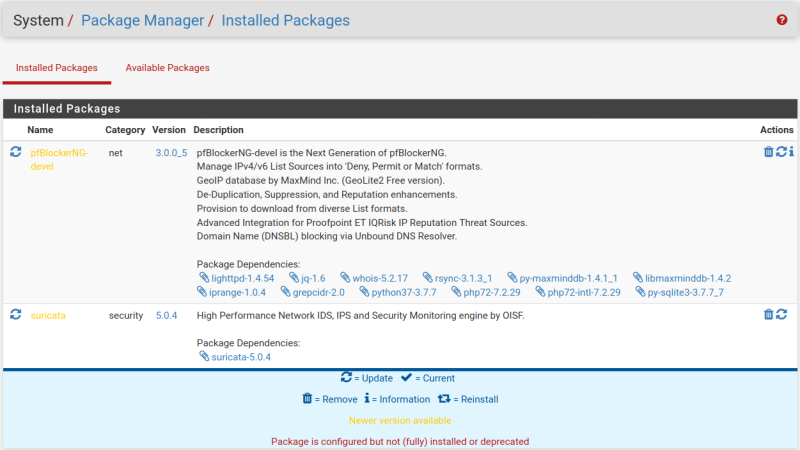Click the 'Package is configured but not' warning text

400,441
